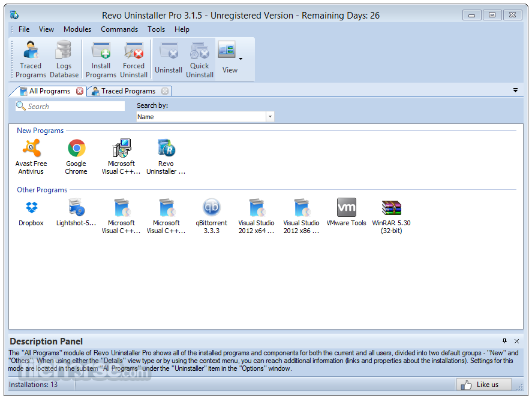The height and width of the screenshot is (399, 532).
Task: Open the Modules menu
Action: tap(77, 29)
